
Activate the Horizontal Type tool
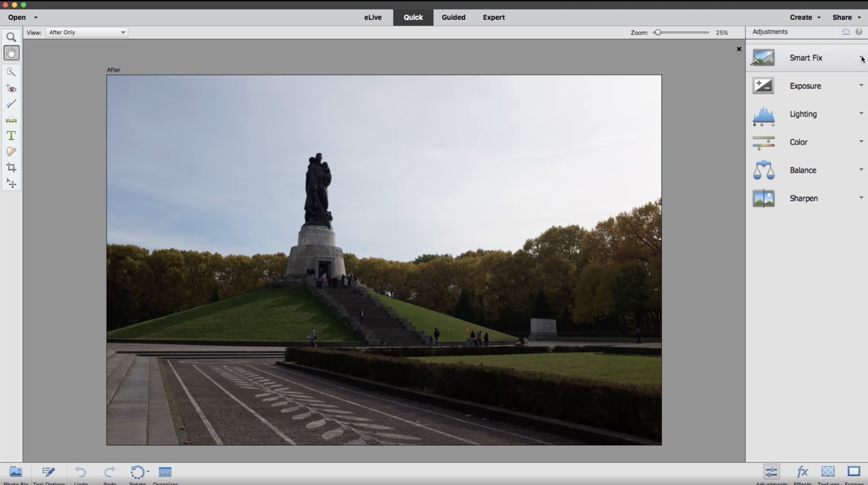pos(11,135)
